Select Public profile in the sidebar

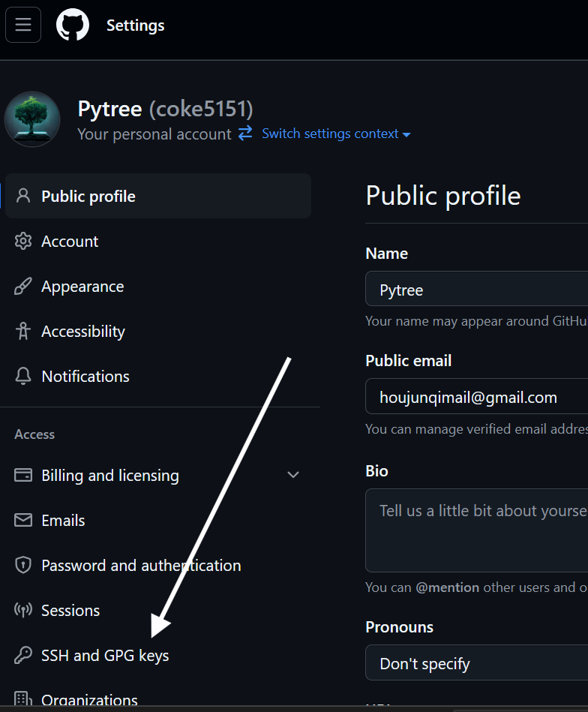(x=158, y=196)
